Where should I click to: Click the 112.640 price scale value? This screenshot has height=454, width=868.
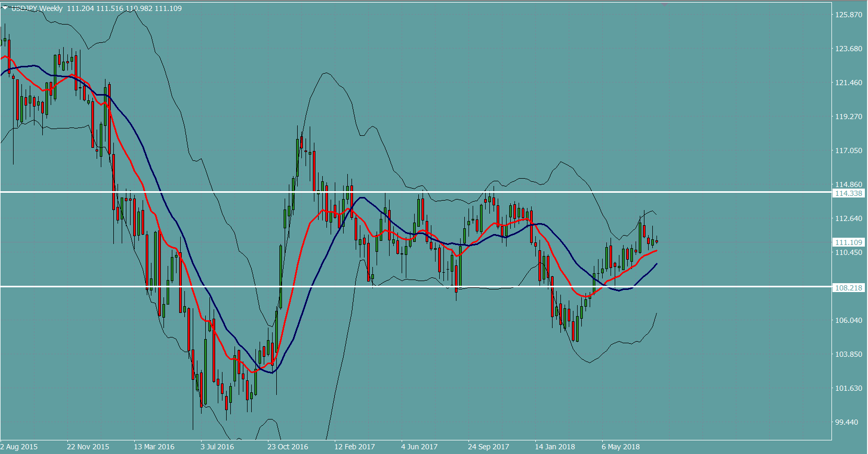click(x=849, y=218)
